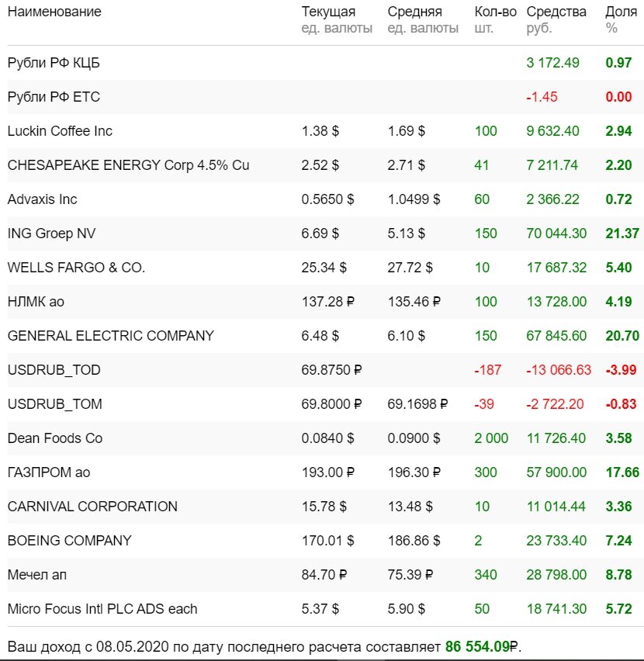Select the Luckin Coffee Inc row name
The height and width of the screenshot is (661, 644).
click(60, 131)
